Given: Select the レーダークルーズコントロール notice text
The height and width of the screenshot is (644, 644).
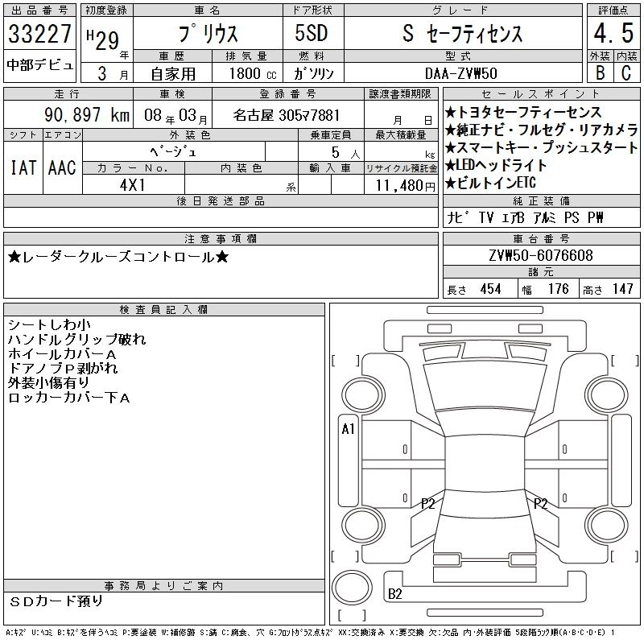Looking at the screenshot, I should 118,257.
